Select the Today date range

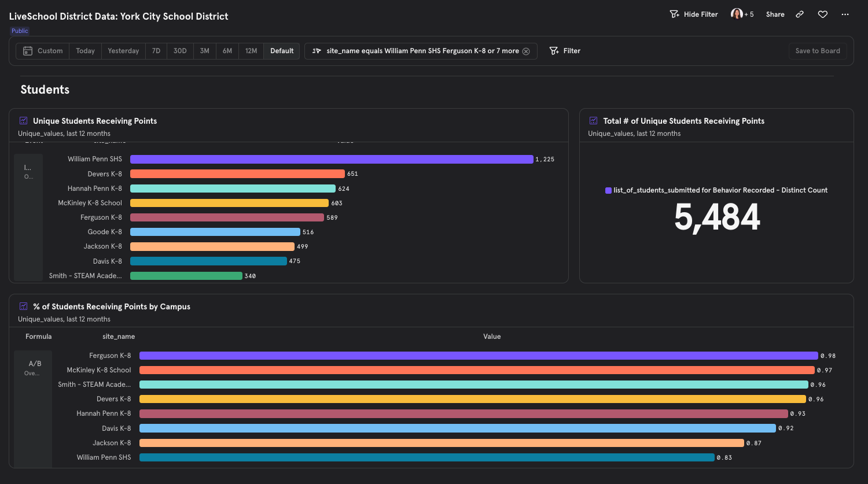pos(85,51)
